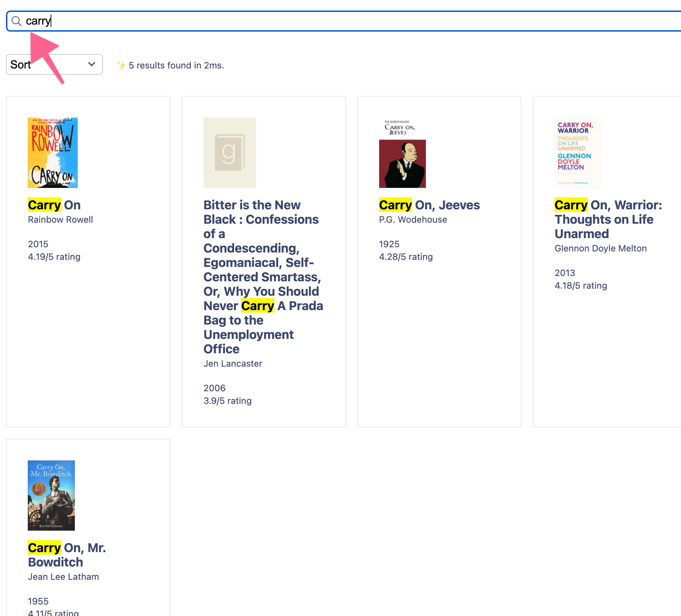Viewport: 681px width, 616px height.
Task: Open the Carry On, Warrior cover thumbnail
Action: coord(577,152)
